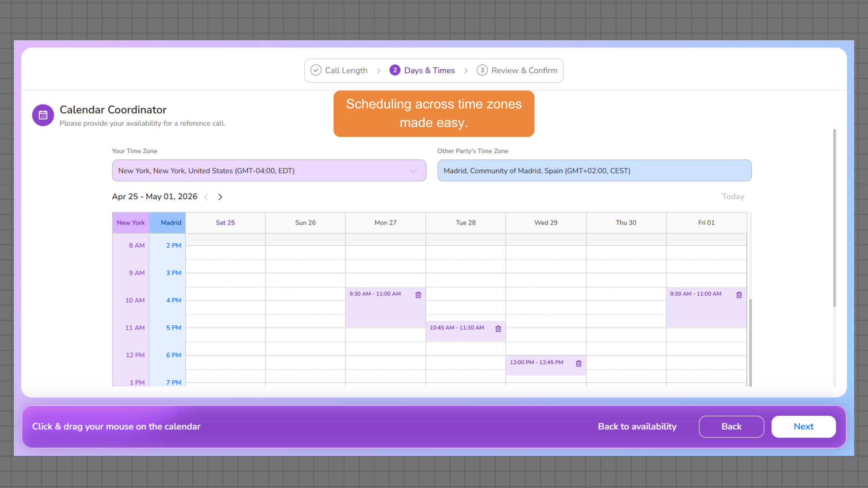Go to previous week arrow

point(206,197)
